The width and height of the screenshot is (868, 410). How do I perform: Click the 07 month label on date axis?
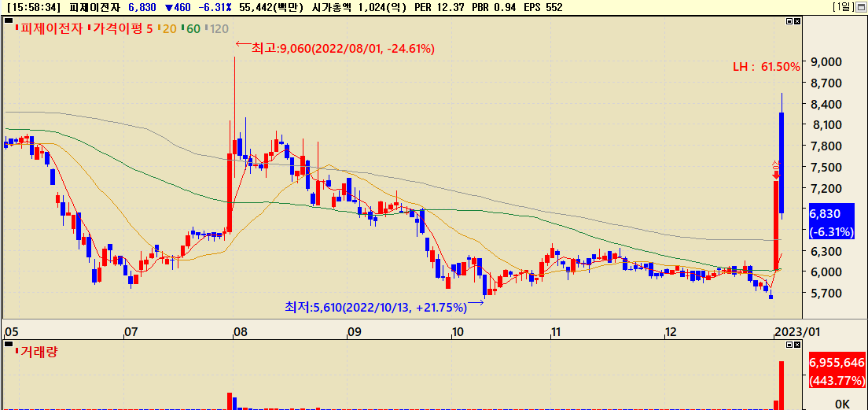point(131,332)
